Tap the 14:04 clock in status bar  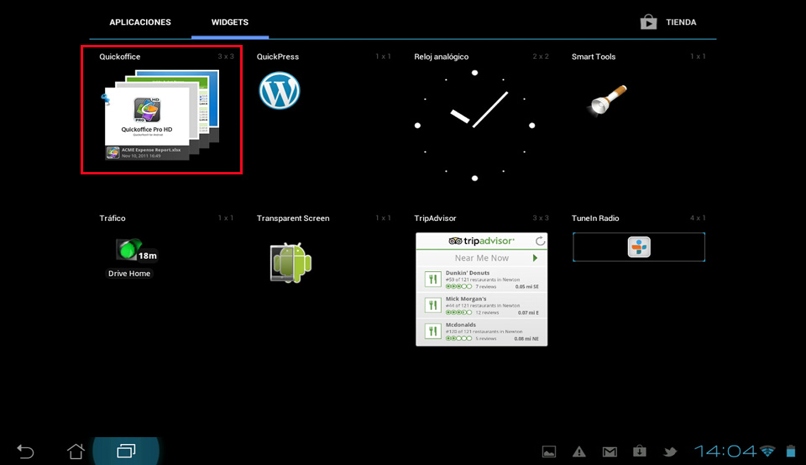pos(725,451)
